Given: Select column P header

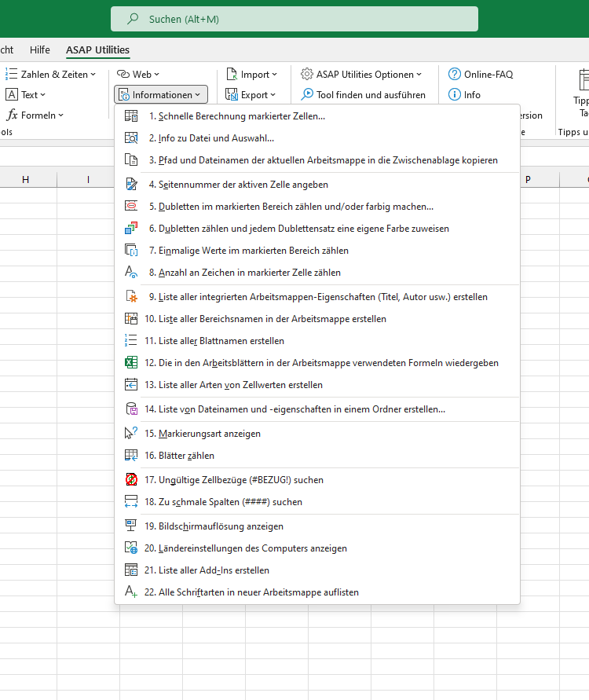Looking at the screenshot, I should [529, 179].
